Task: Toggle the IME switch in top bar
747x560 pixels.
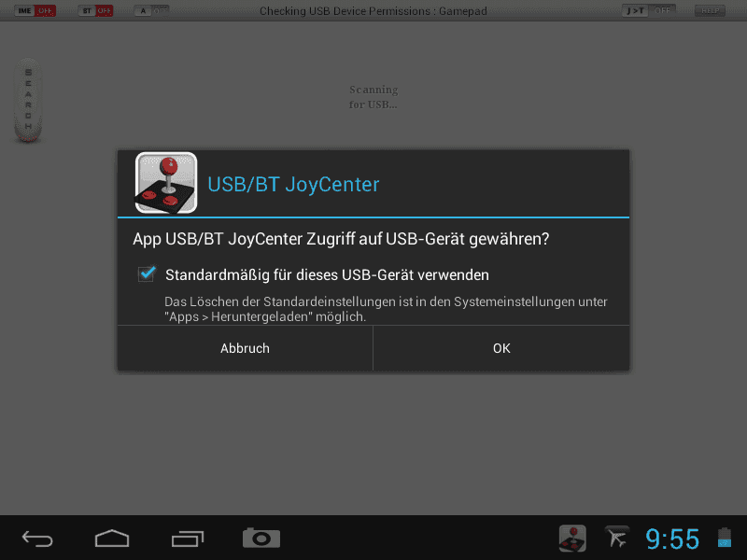Action: point(35,10)
